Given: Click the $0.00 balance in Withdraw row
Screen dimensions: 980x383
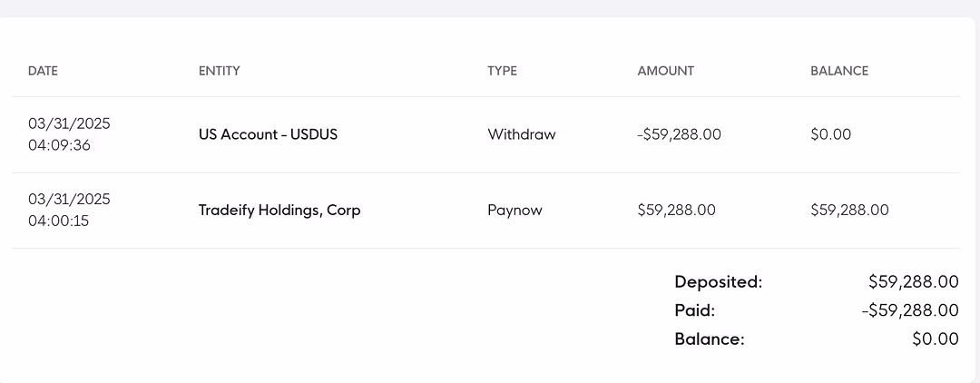Looking at the screenshot, I should [830, 134].
